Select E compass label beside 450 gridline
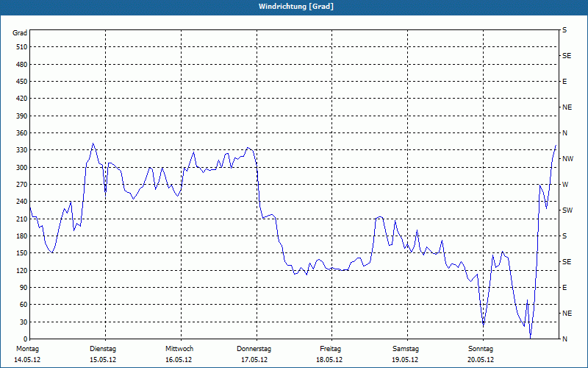The width and height of the screenshot is (588, 368). 564,82
